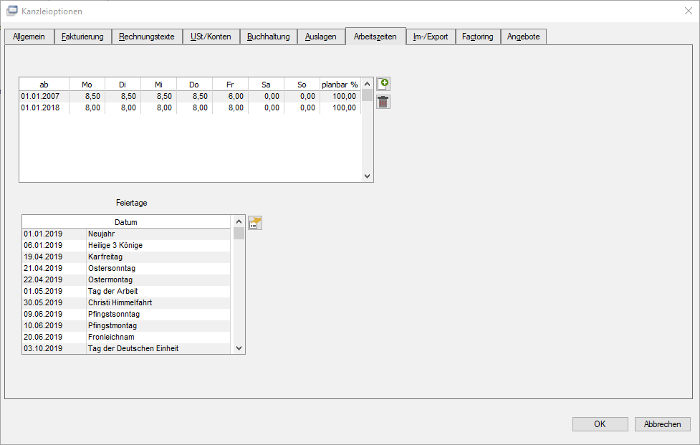Click the green plus add row icon

pyautogui.click(x=383, y=83)
